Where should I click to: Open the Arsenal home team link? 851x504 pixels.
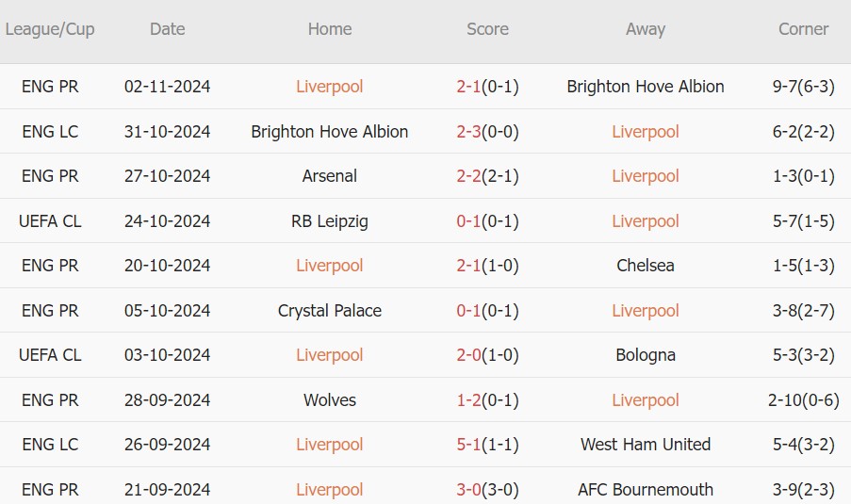(x=330, y=176)
